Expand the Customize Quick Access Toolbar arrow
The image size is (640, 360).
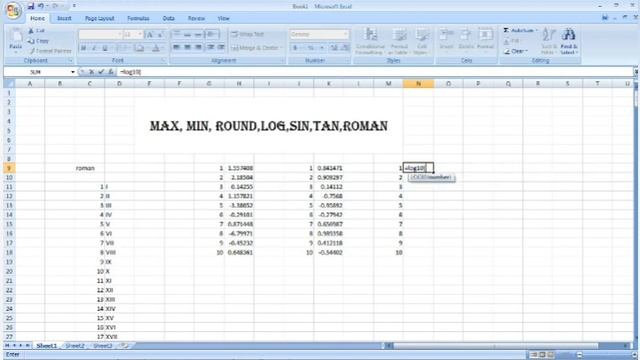(x=74, y=6)
